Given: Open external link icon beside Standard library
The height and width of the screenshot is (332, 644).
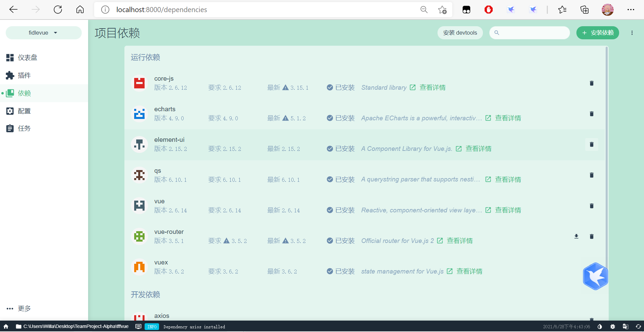Looking at the screenshot, I should (x=413, y=87).
